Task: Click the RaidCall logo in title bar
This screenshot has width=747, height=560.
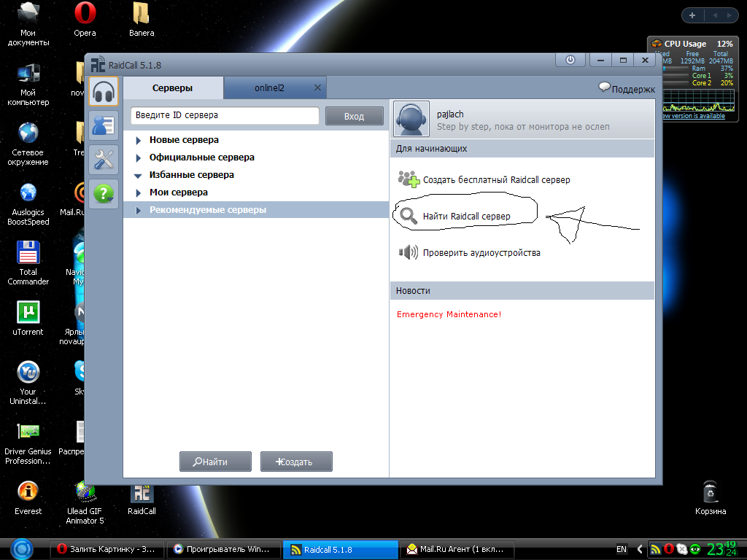Action: coord(98,64)
